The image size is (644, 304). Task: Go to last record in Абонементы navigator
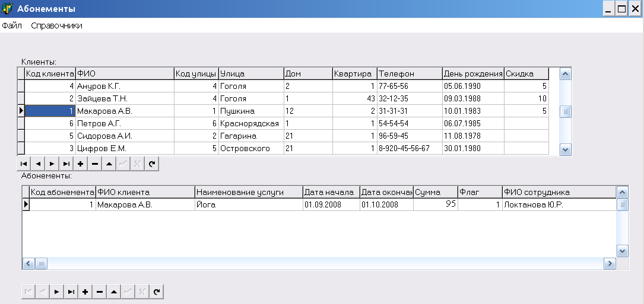[x=71, y=292]
